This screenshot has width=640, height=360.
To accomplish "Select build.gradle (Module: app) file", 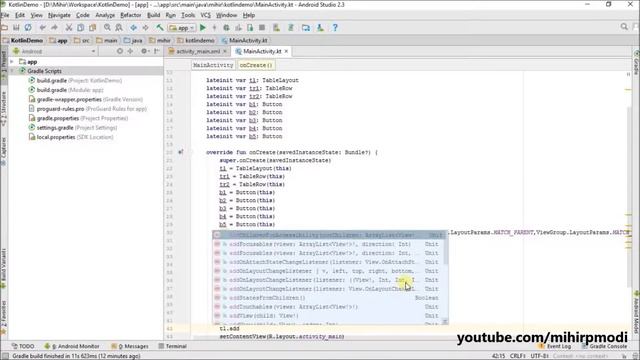I will coord(66,90).
